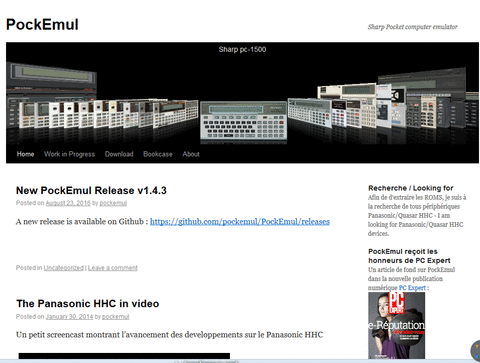Open the Home menu item
Viewport: 480px width, 363px height.
coord(25,154)
